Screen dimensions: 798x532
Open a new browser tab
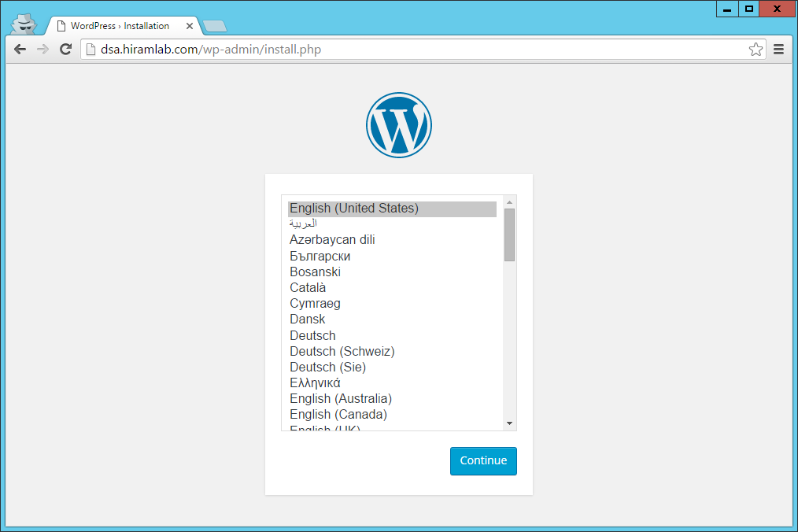click(x=214, y=26)
